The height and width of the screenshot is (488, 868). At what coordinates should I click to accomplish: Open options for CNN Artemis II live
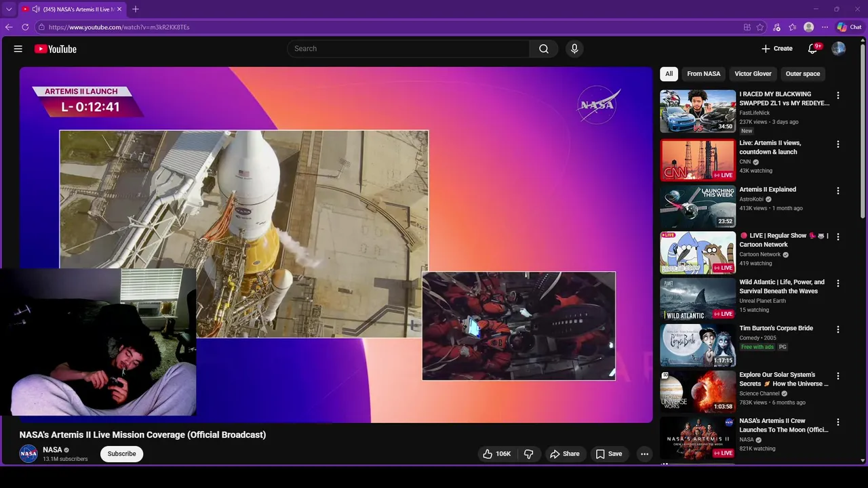(x=838, y=144)
